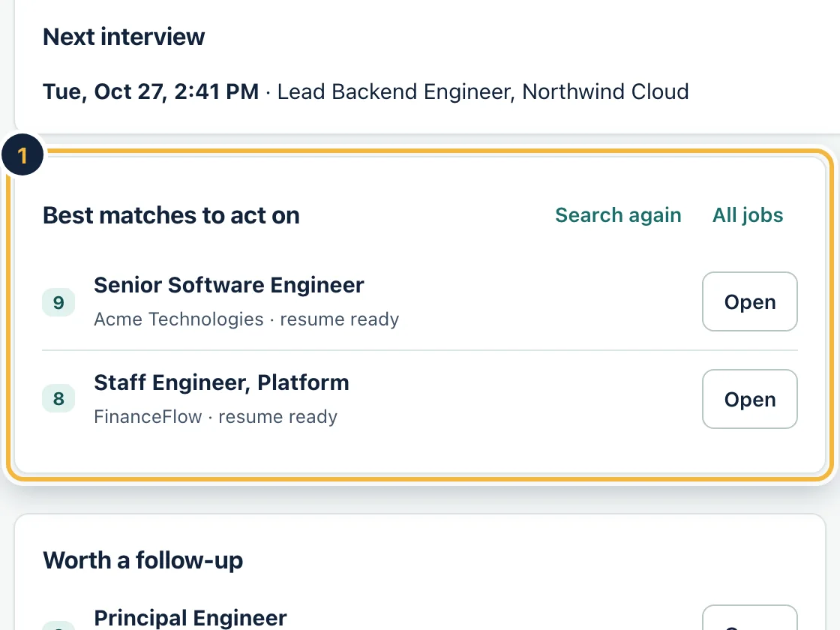Click Lead Backend Engineer, Northwind Cloud text
This screenshot has height=630, width=840.
coord(483,91)
